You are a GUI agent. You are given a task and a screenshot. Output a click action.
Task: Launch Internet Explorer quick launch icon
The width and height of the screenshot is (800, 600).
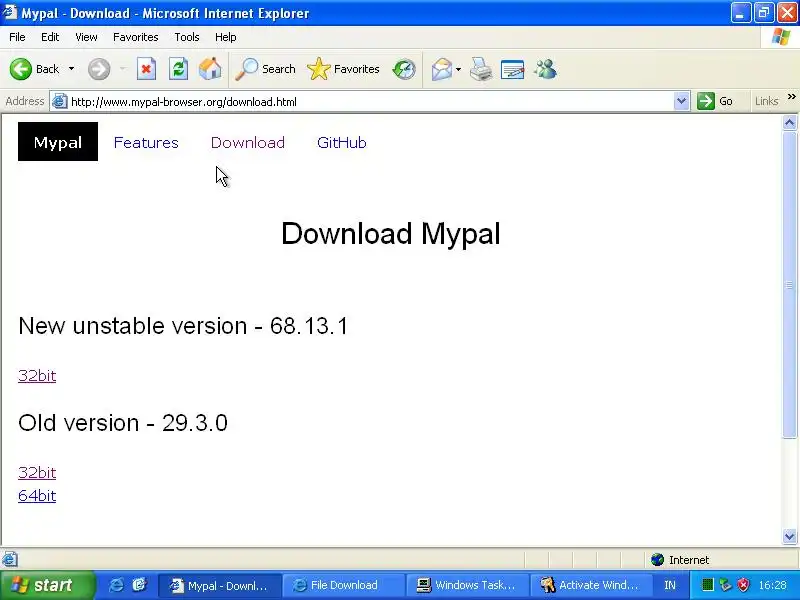pyautogui.click(x=116, y=585)
